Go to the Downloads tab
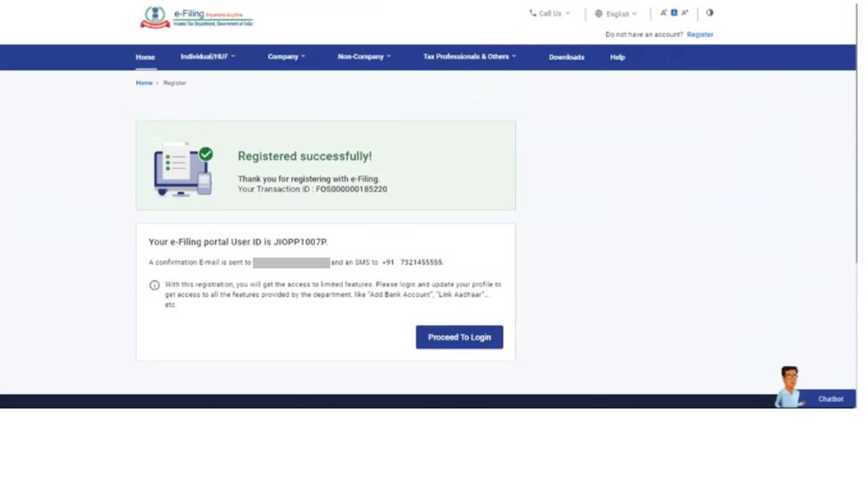This screenshot has height=488, width=868. pyautogui.click(x=566, y=58)
